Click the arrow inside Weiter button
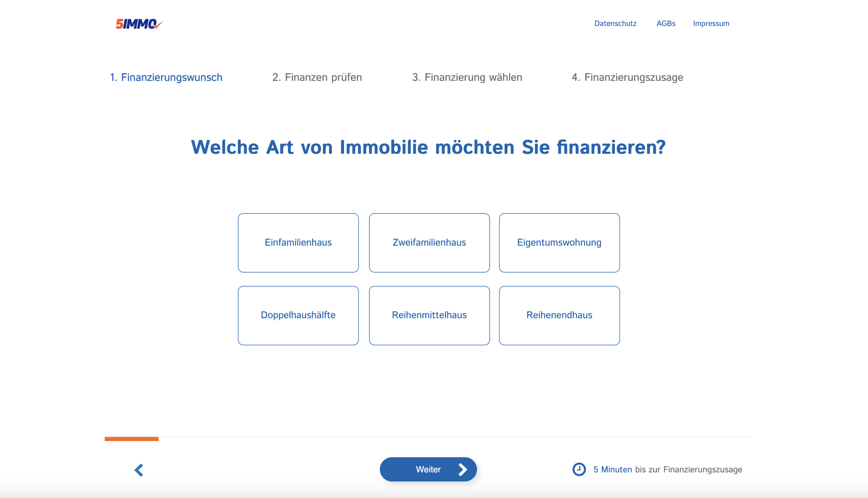The height and width of the screenshot is (498, 868). (x=462, y=469)
